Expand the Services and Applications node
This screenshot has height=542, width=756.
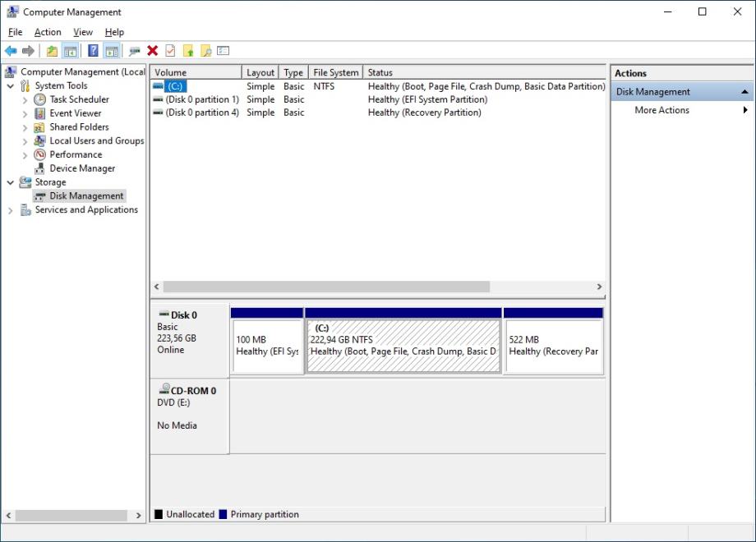[x=11, y=210]
